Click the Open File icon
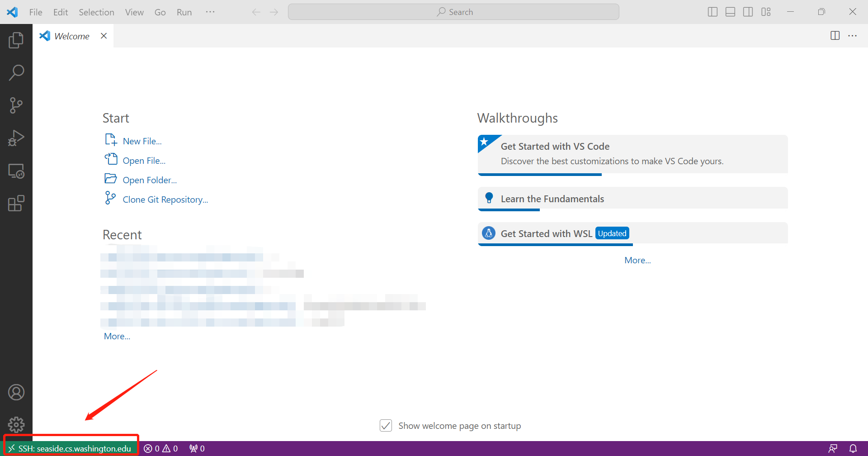 (x=111, y=159)
